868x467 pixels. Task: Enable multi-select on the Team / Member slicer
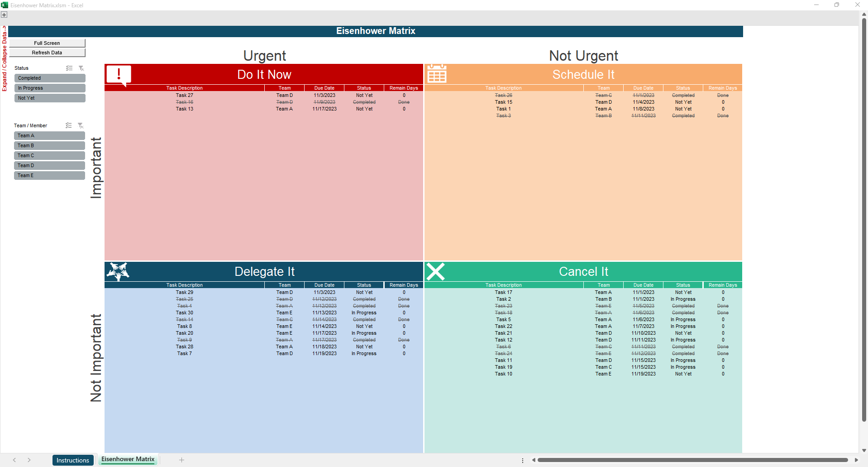(x=68, y=125)
